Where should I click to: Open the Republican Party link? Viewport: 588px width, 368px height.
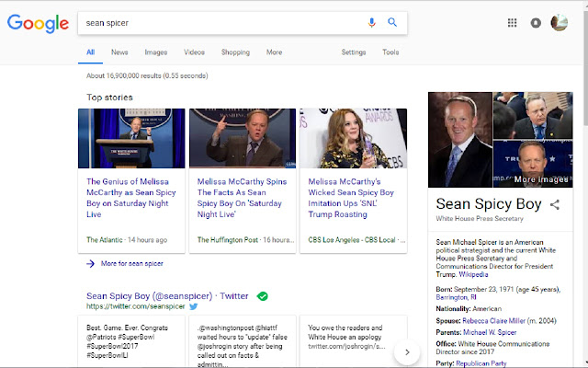pyautogui.click(x=481, y=363)
